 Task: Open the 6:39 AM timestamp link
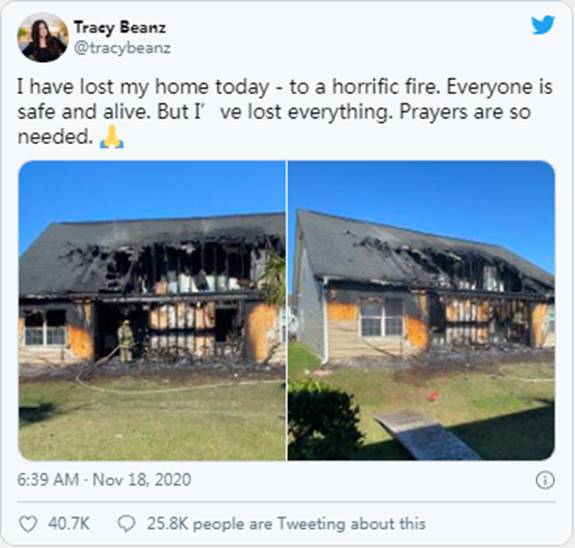click(48, 480)
